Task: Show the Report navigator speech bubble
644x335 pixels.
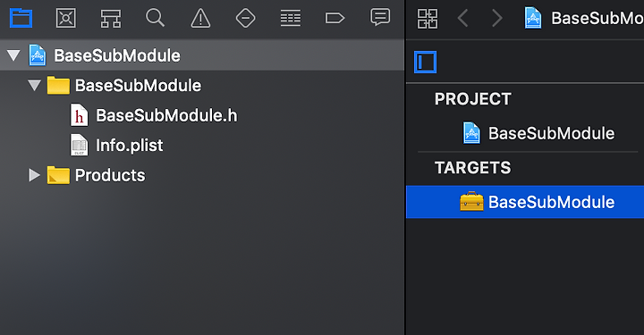Action: (x=380, y=18)
